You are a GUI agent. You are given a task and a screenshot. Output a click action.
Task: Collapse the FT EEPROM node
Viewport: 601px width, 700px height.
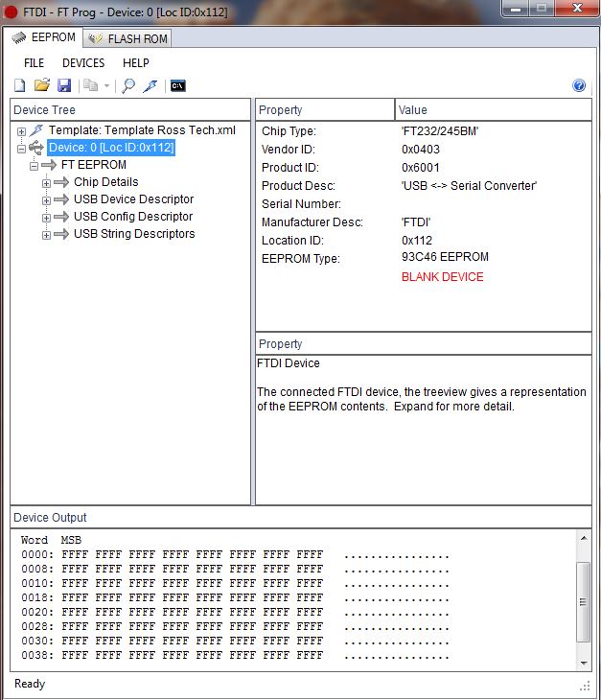point(34,166)
